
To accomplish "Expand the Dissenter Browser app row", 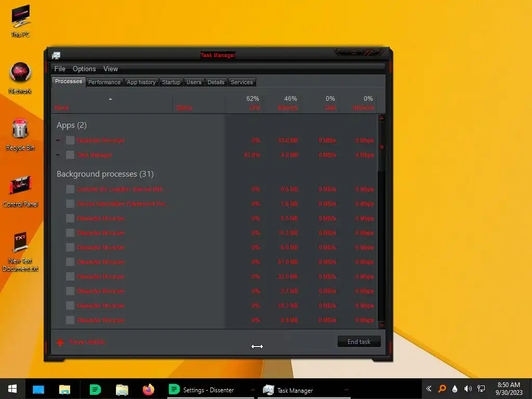I will (58, 140).
